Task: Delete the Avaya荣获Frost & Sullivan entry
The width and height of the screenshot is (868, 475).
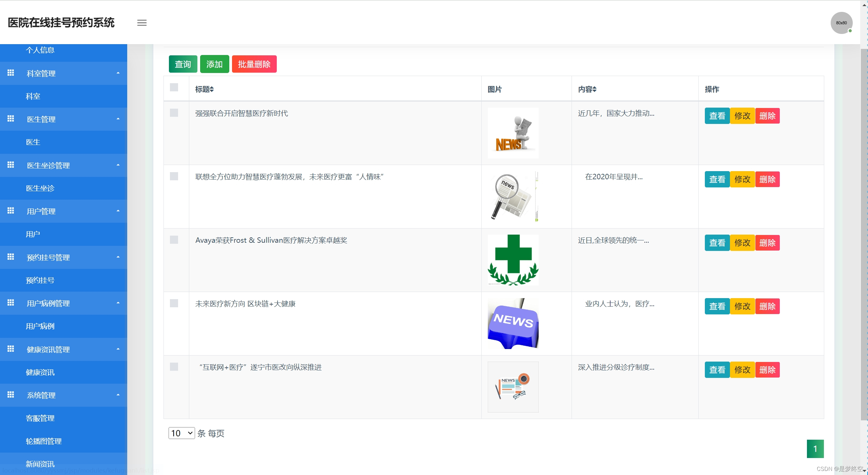Action: pyautogui.click(x=768, y=243)
